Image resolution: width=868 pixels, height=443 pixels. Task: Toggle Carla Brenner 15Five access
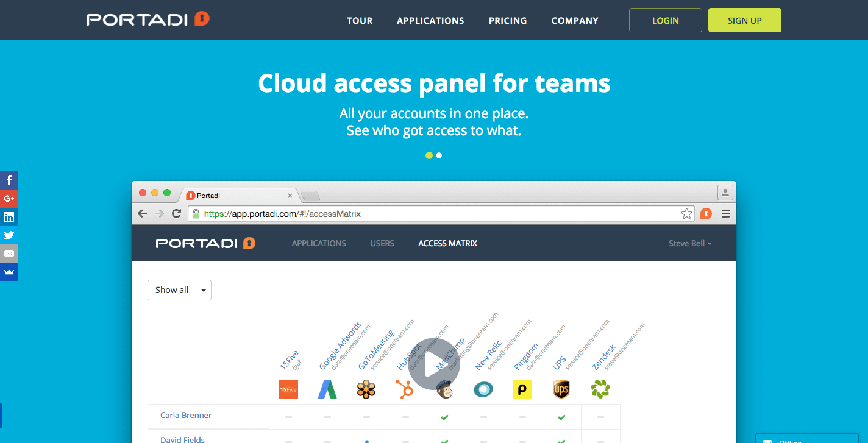coord(288,417)
